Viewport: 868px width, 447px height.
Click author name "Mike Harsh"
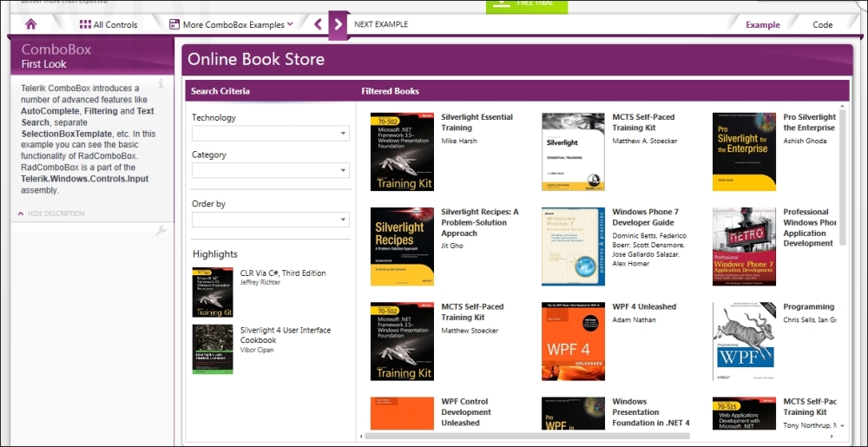tap(459, 141)
